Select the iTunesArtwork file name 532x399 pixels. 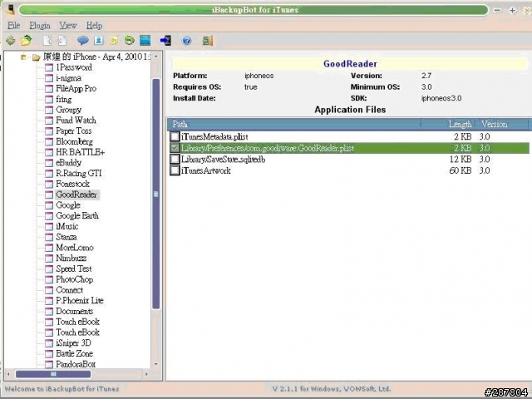pyautogui.click(x=206, y=170)
